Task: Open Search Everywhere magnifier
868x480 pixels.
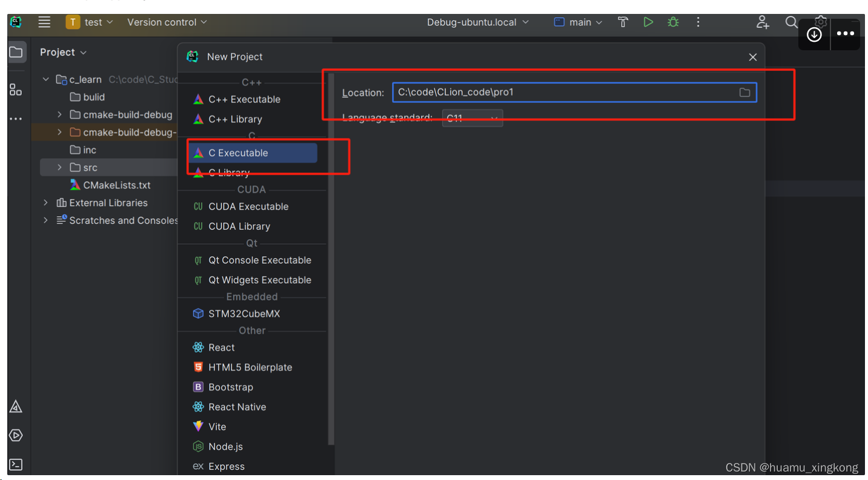Action: click(x=791, y=22)
